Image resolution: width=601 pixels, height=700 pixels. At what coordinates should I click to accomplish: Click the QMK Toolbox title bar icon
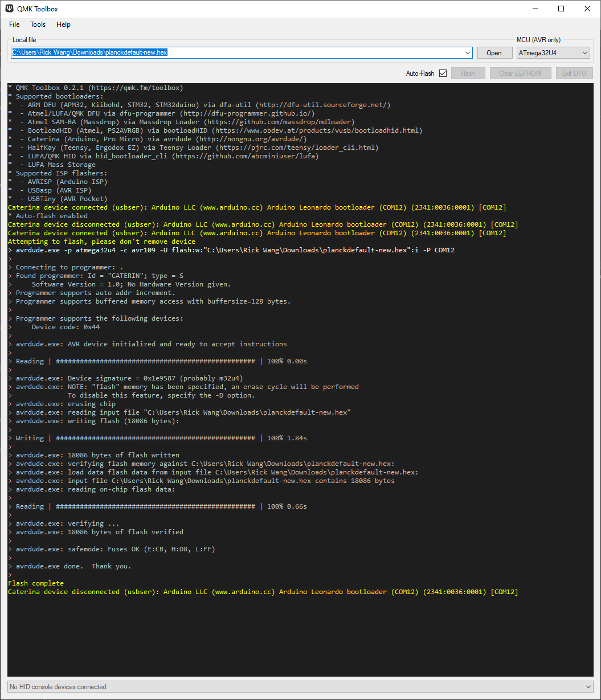pyautogui.click(x=10, y=9)
